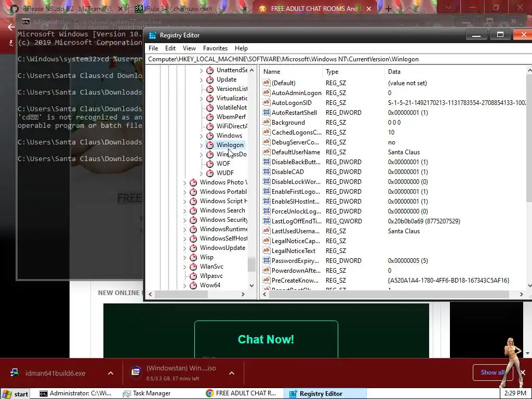Screen dimensions: 532x399
Task: Expand the Winlogon key in tree
Action: coord(201,145)
